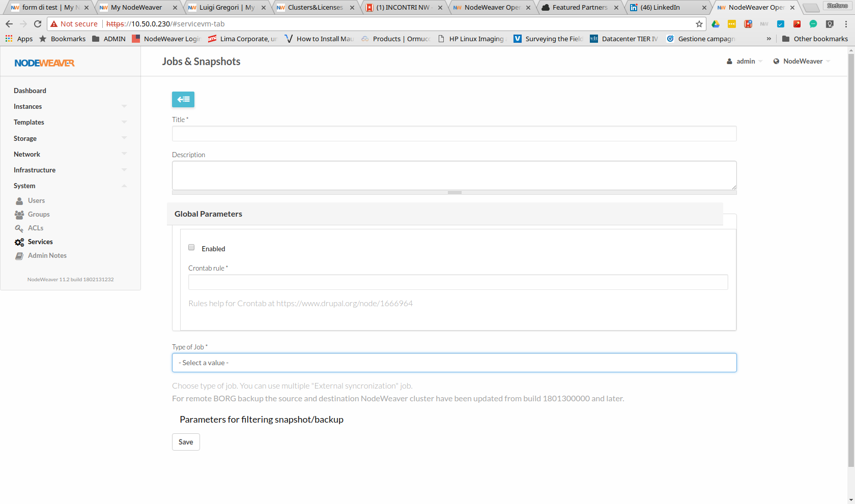This screenshot has width=855, height=504.
Task: Open Admin Notes in the sidebar
Action: click(x=47, y=256)
